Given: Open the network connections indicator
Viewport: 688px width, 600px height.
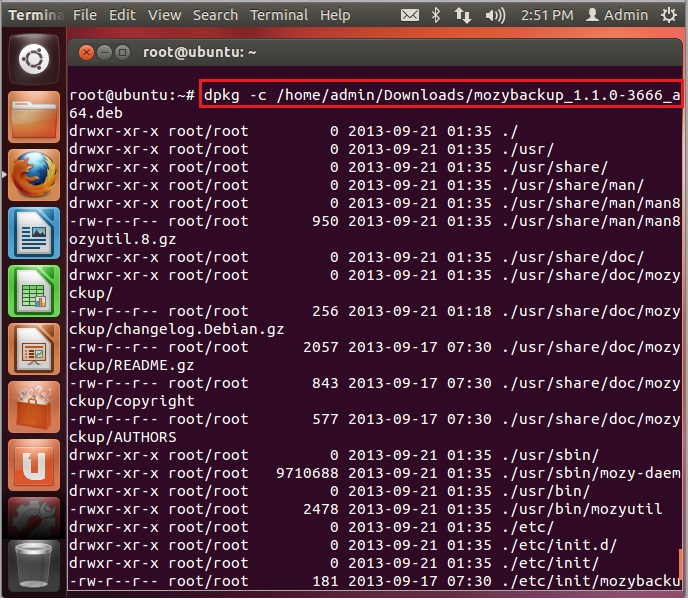Looking at the screenshot, I should pyautogui.click(x=462, y=15).
